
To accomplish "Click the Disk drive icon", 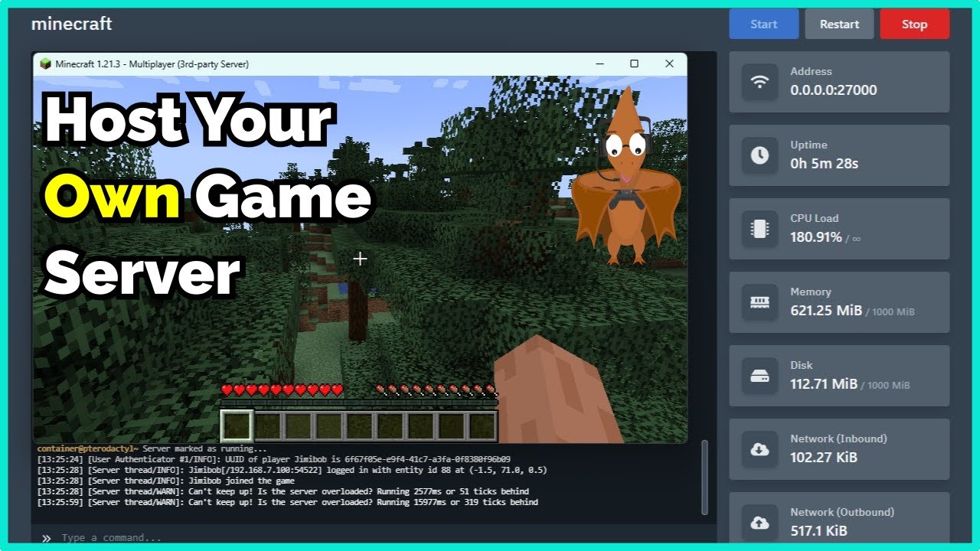I will point(759,376).
